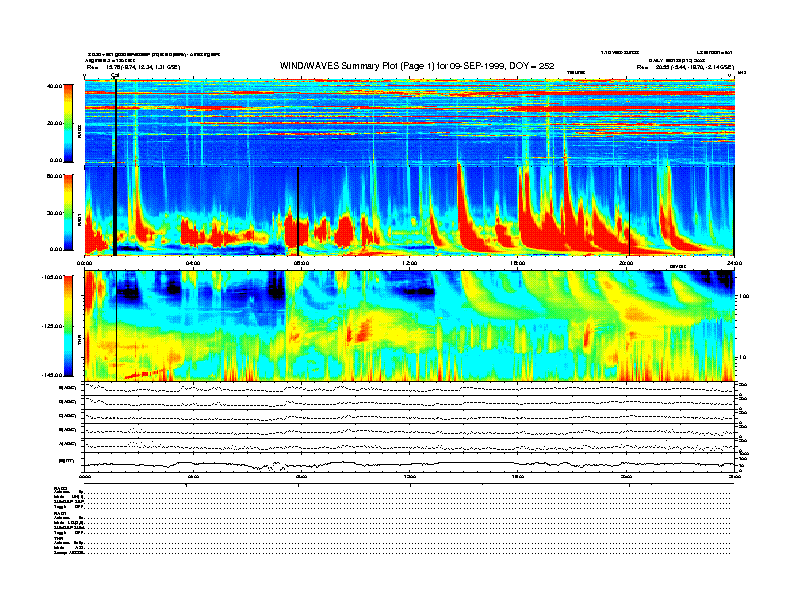Click the top-right Rse position text
792x612 pixels.
[x=685, y=67]
